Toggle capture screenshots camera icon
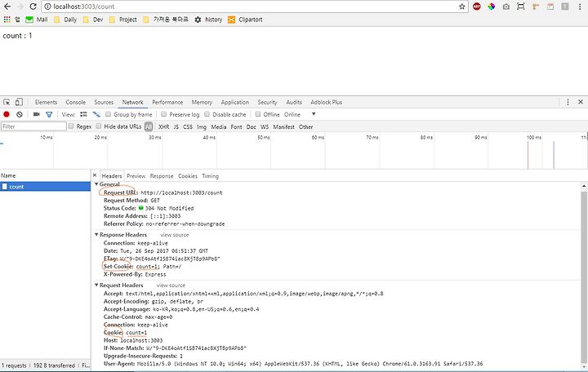 tap(37, 114)
